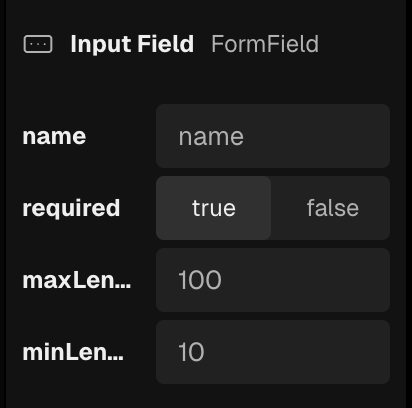This screenshot has width=412, height=408.
Task: Edit the 100 maximum length number
Action: 273,280
